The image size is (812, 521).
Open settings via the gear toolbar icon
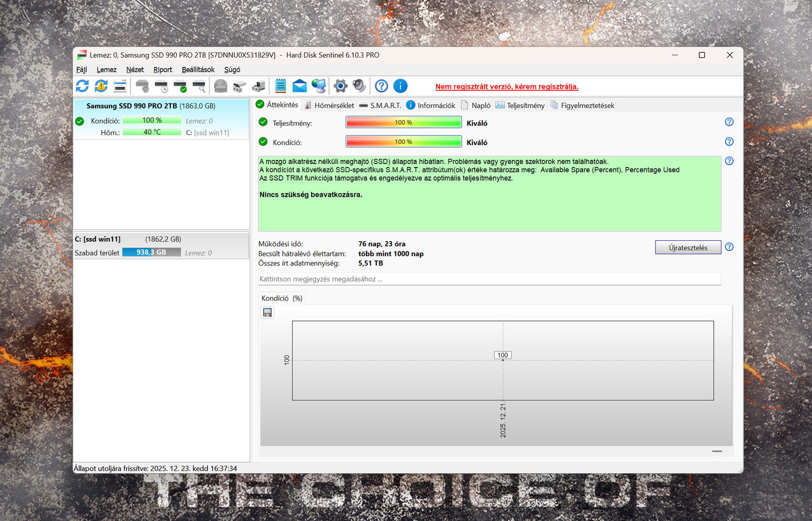point(341,86)
